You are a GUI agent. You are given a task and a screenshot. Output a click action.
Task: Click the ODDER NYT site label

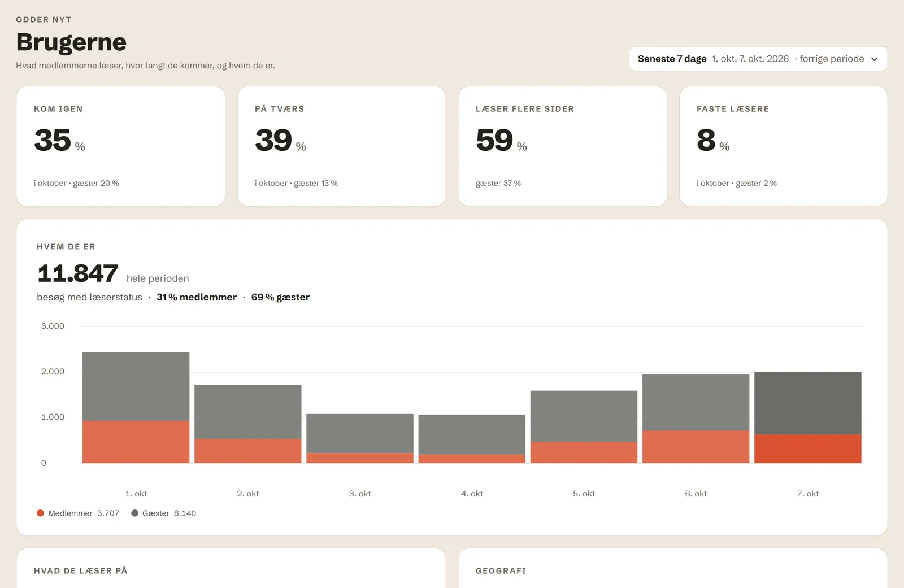click(x=44, y=20)
